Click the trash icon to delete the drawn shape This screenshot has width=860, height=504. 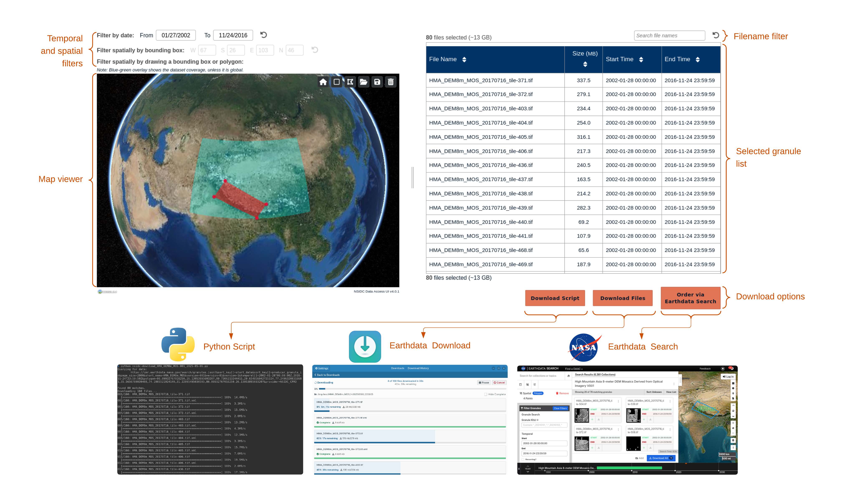point(391,82)
